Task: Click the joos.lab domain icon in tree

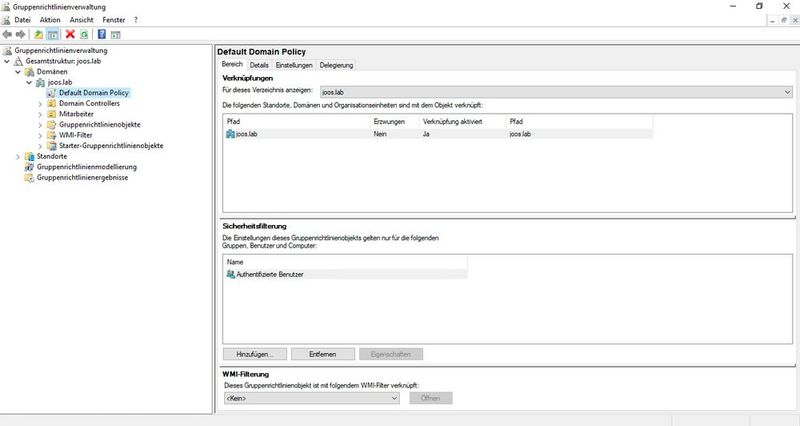Action: (x=40, y=82)
